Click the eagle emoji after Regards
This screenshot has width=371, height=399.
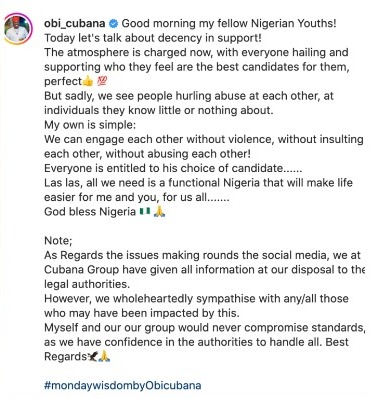tap(93, 357)
